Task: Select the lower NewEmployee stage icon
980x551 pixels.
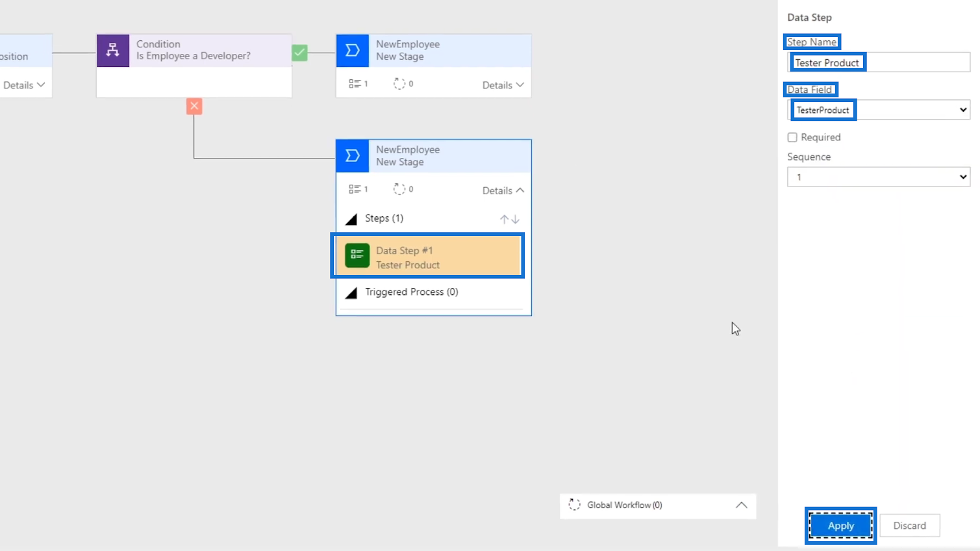Action: (353, 156)
